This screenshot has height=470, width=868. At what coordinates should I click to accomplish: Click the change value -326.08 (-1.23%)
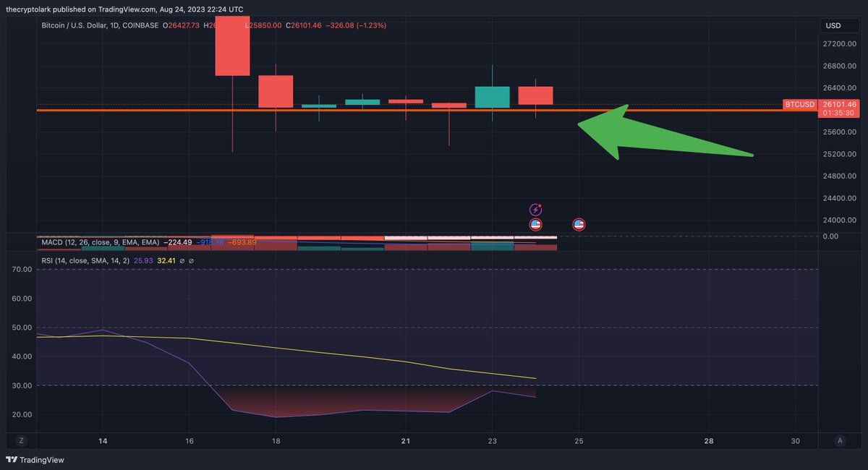click(356, 25)
